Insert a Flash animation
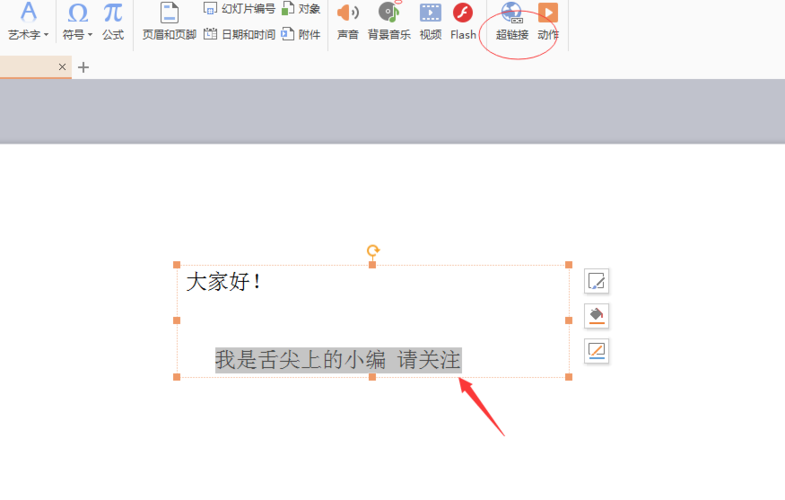 coord(463,21)
